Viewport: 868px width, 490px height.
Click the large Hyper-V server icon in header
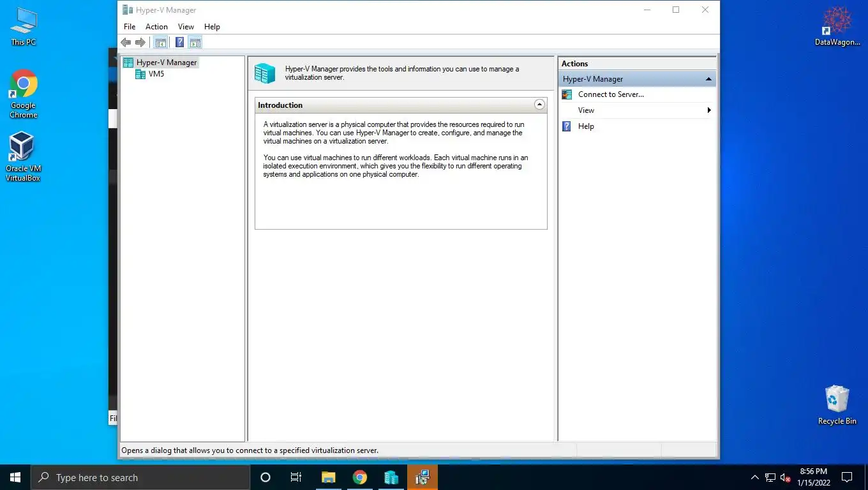(265, 73)
